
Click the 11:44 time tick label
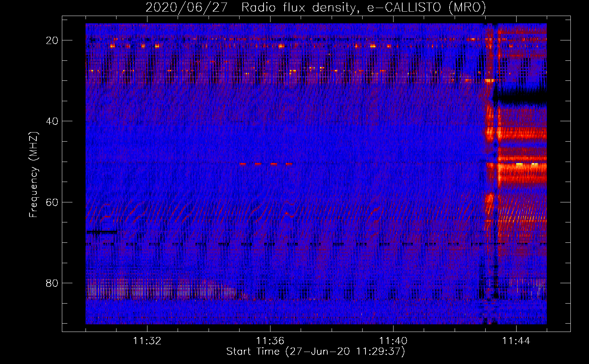tap(516, 341)
